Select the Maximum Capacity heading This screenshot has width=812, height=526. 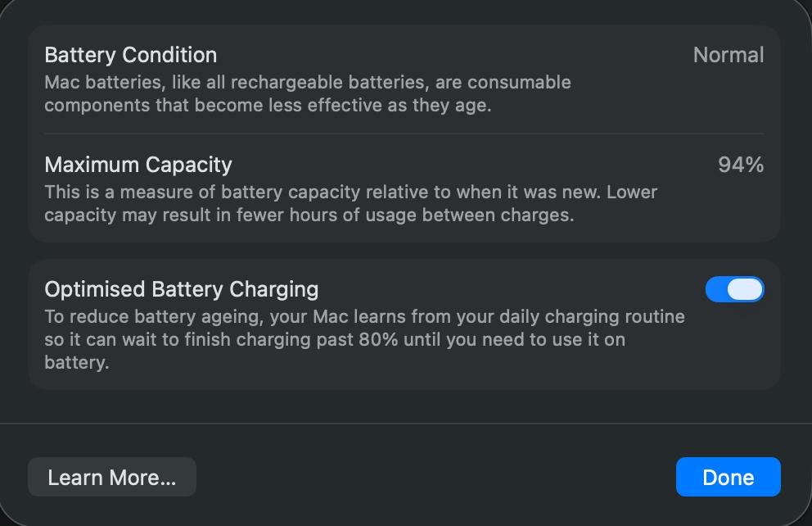point(138,165)
